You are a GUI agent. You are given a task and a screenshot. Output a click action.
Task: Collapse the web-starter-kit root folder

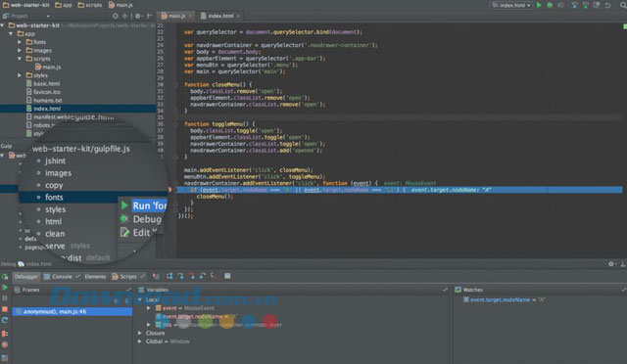pyautogui.click(x=3, y=25)
